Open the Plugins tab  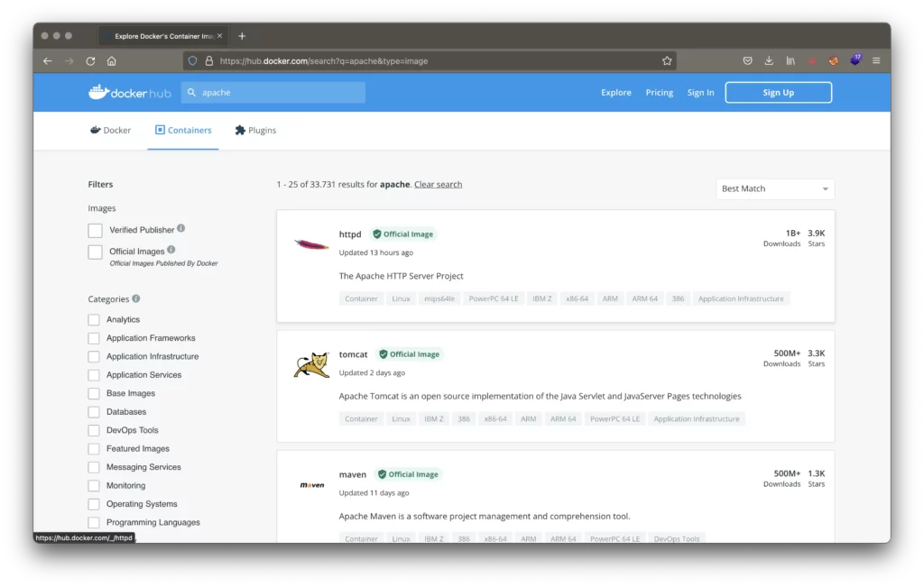point(255,130)
